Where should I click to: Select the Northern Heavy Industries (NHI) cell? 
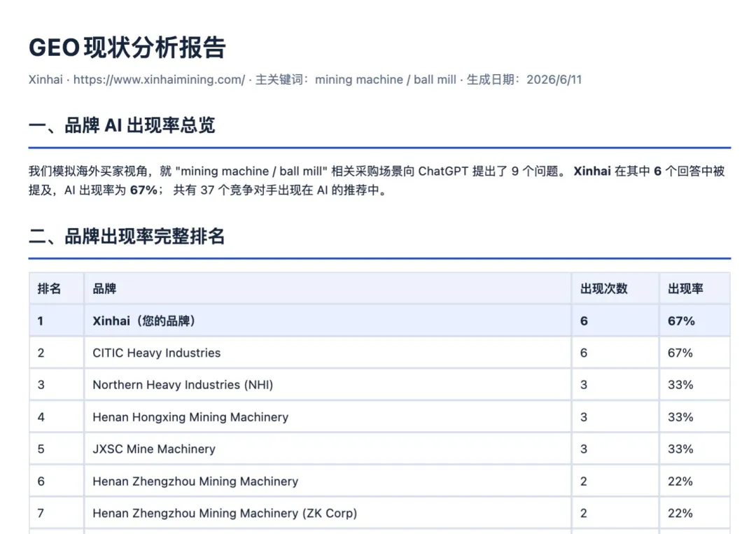pyautogui.click(x=328, y=385)
